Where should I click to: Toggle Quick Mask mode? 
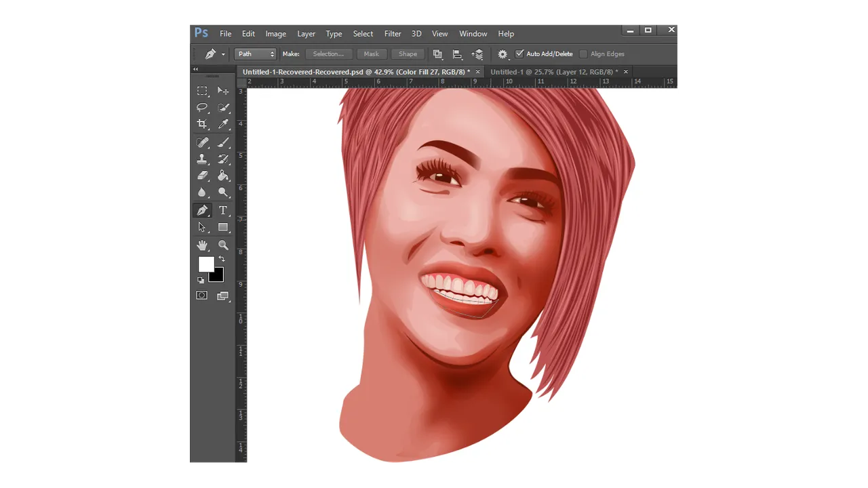tap(202, 296)
